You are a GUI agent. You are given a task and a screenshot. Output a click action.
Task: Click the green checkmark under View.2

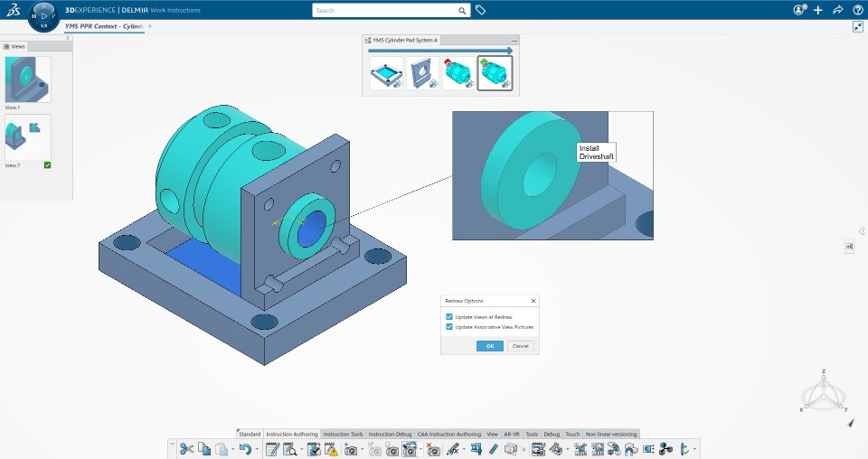tap(48, 164)
